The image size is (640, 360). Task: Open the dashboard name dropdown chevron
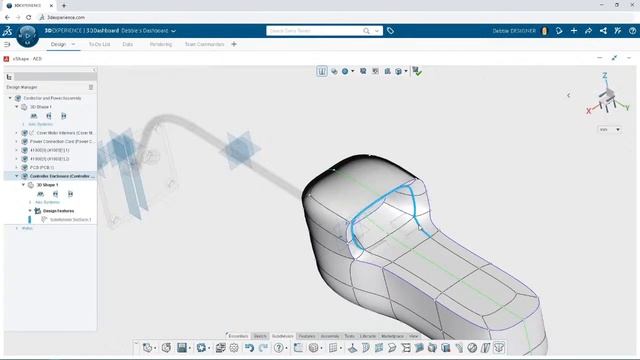173,31
